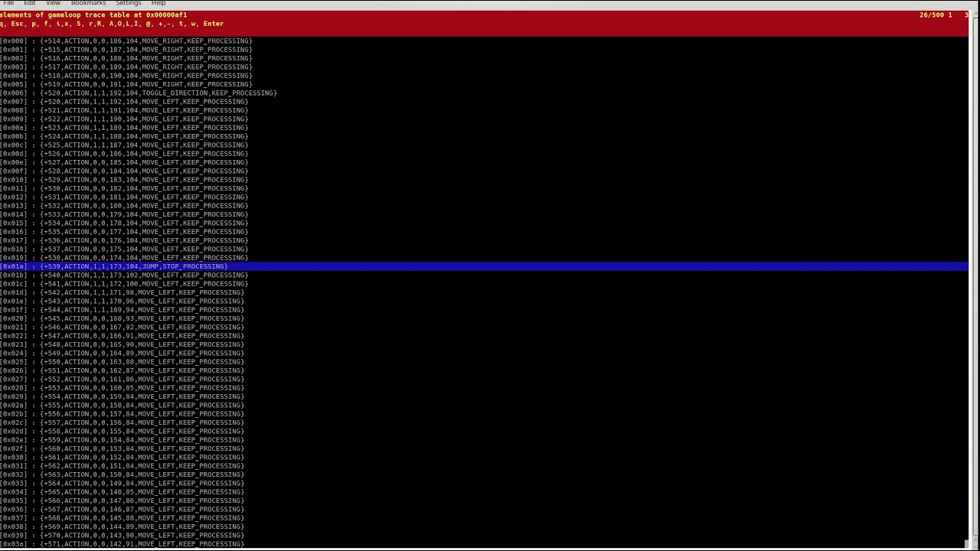980x551 pixels.
Task: Open the Edit menu
Action: tap(29, 3)
